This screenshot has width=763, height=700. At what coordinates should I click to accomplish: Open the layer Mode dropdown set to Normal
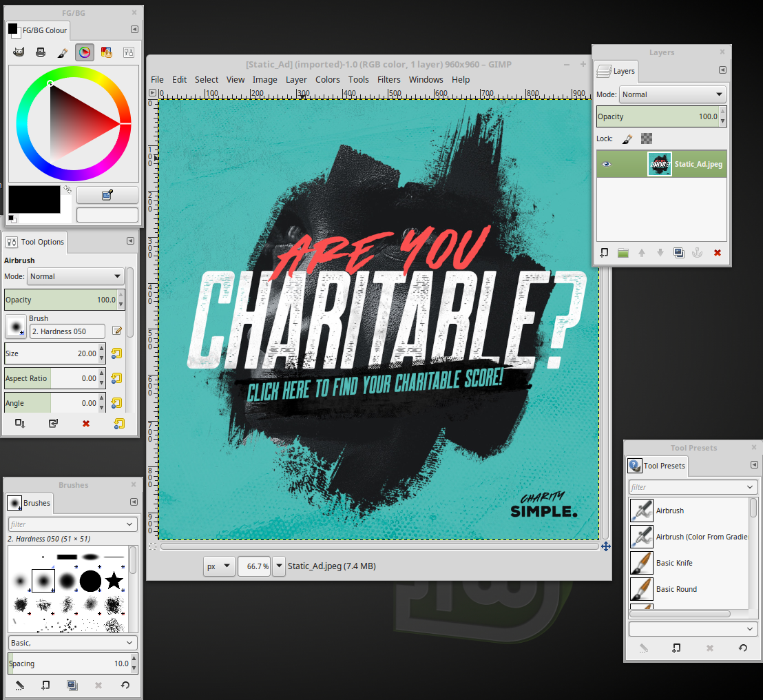(x=673, y=94)
